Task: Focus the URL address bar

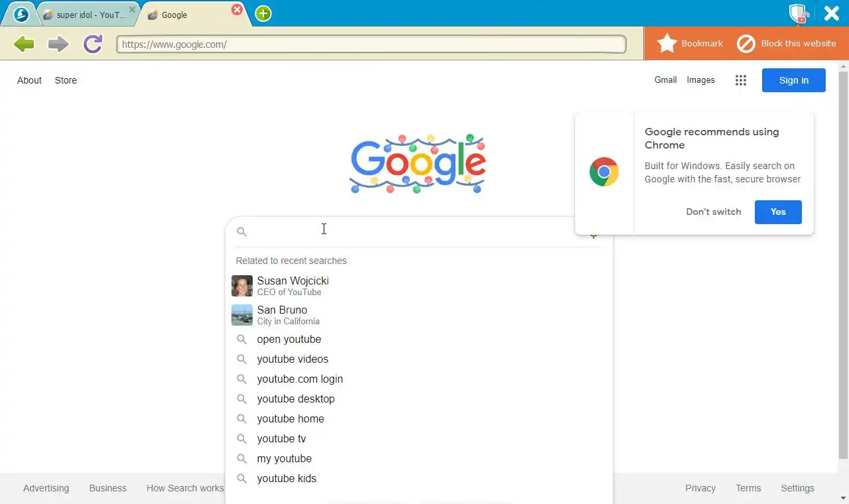Action: coord(371,44)
